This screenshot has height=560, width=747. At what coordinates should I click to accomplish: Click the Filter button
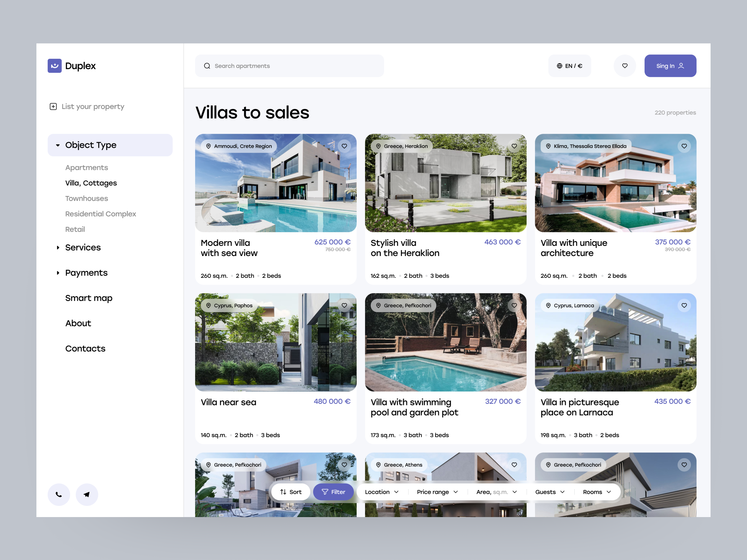pyautogui.click(x=333, y=492)
